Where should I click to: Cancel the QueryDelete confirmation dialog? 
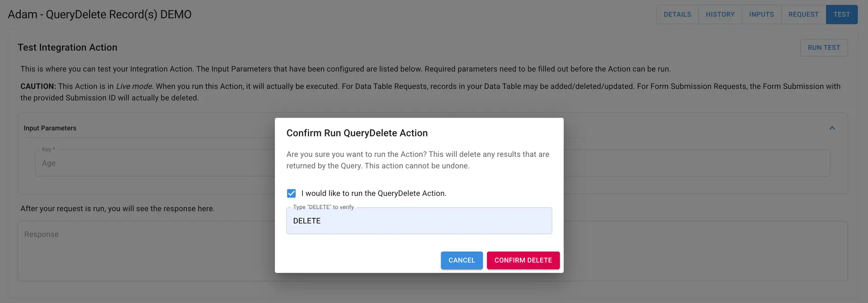click(x=462, y=260)
